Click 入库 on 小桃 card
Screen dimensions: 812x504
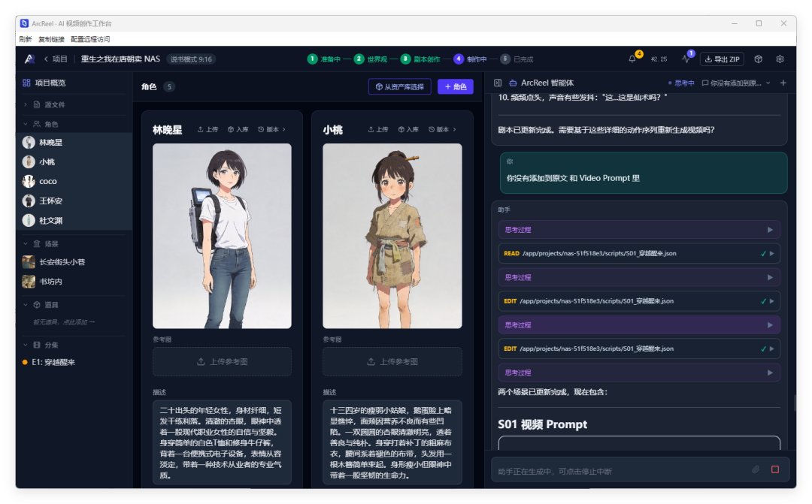(408, 129)
